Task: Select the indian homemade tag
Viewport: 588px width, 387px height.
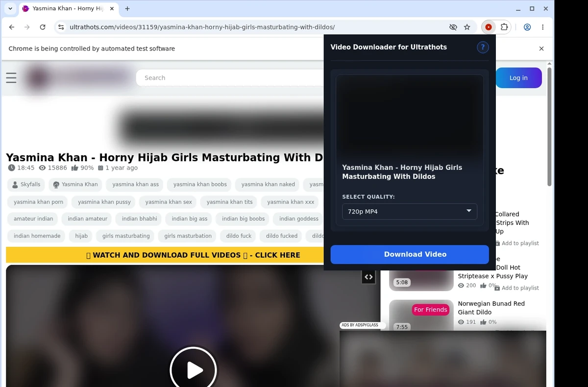Action: [x=37, y=236]
